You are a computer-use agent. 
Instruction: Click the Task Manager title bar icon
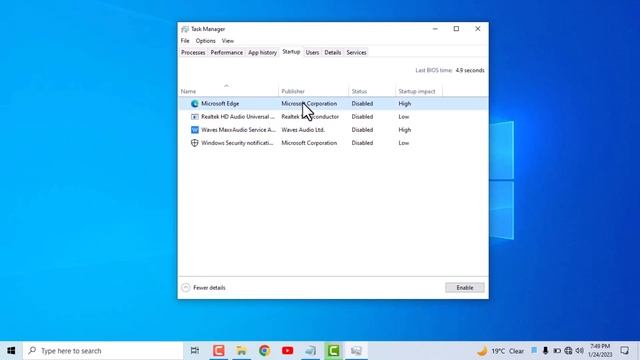[185, 29]
